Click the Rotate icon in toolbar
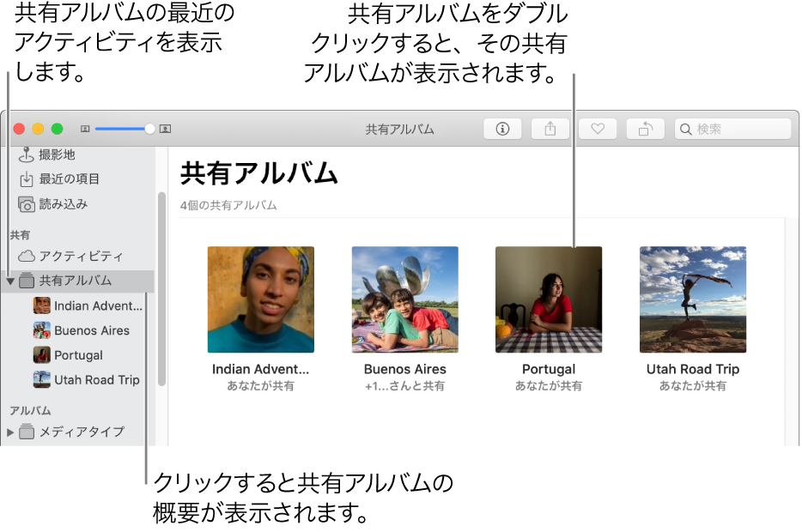 click(x=645, y=129)
